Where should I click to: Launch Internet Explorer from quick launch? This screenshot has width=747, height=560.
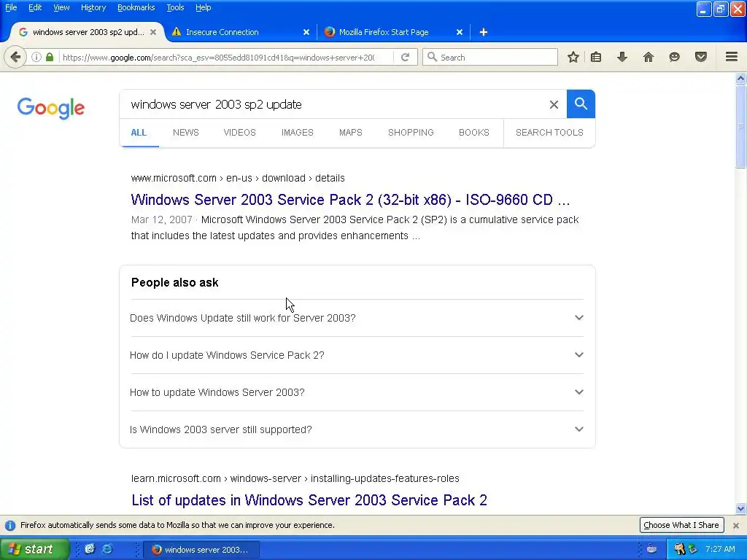(x=108, y=549)
